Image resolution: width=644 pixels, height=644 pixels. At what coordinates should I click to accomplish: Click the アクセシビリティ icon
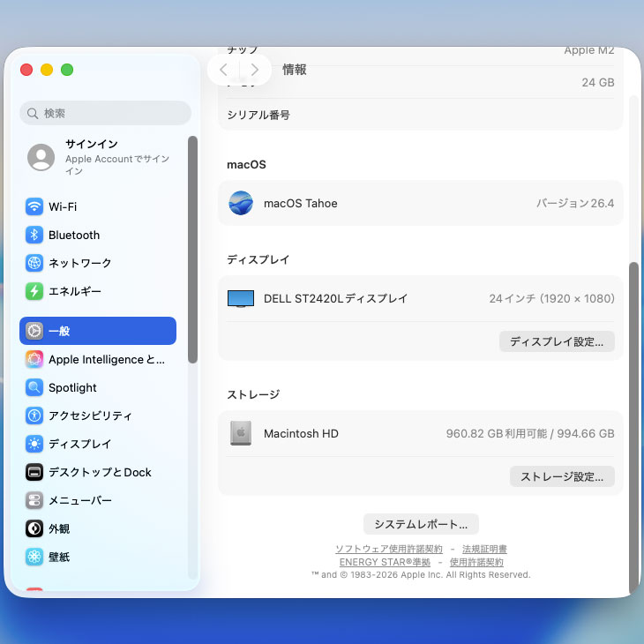34,416
